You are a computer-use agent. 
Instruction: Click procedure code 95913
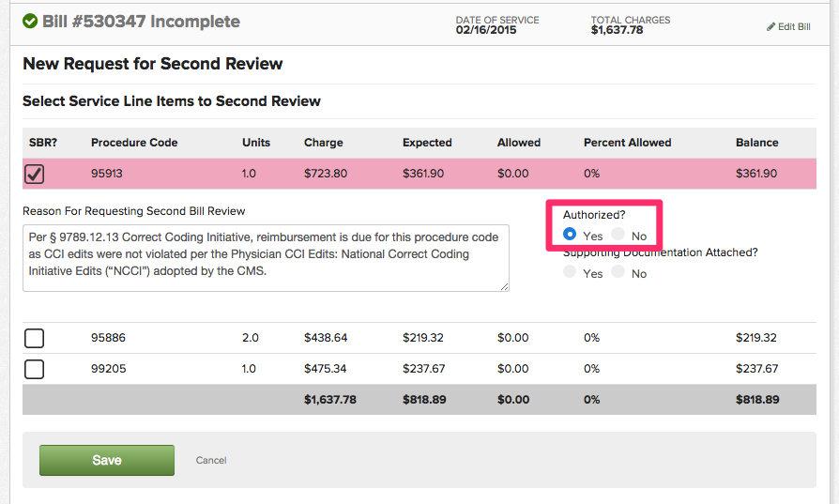(x=106, y=174)
